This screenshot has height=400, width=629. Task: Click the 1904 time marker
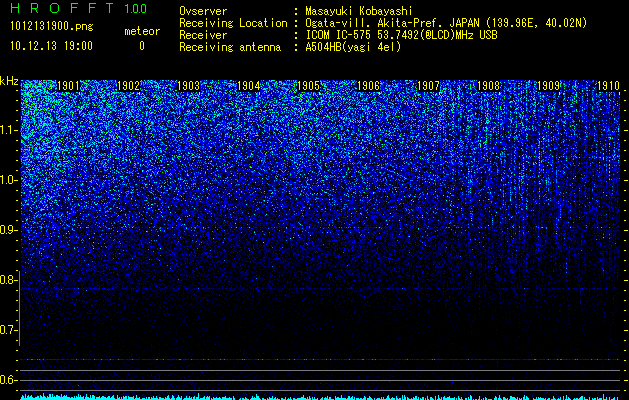[x=249, y=86]
